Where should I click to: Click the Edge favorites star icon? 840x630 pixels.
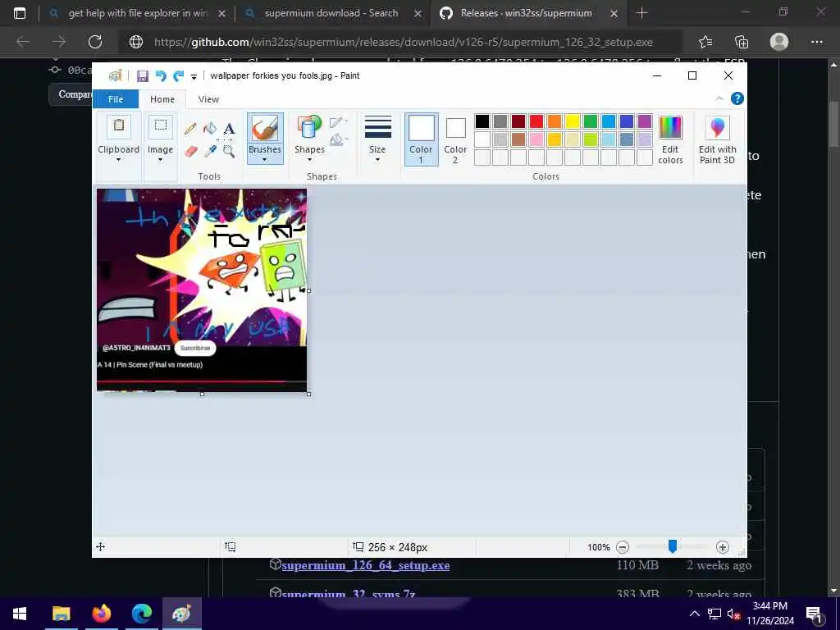[705, 42]
